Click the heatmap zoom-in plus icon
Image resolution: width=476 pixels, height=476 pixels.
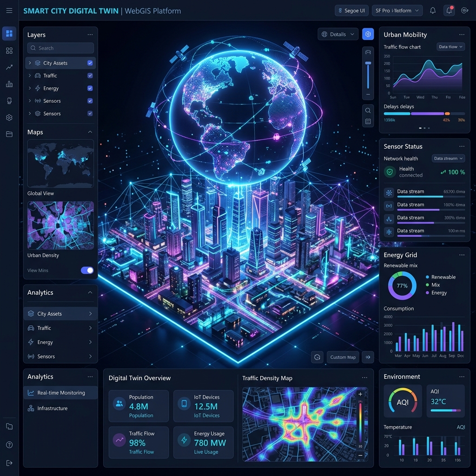(x=360, y=394)
